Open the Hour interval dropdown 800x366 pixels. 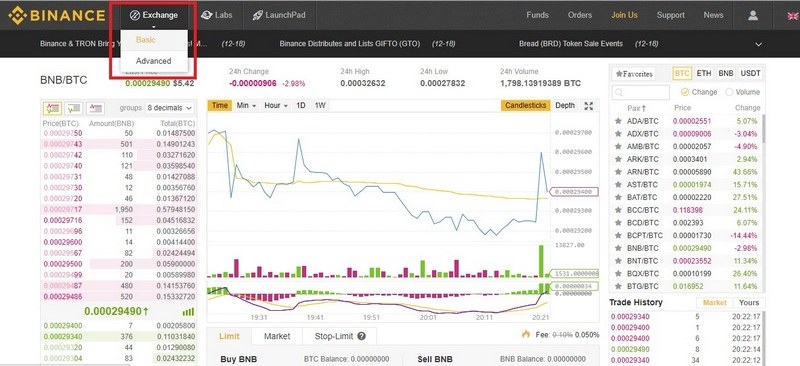tap(276, 106)
